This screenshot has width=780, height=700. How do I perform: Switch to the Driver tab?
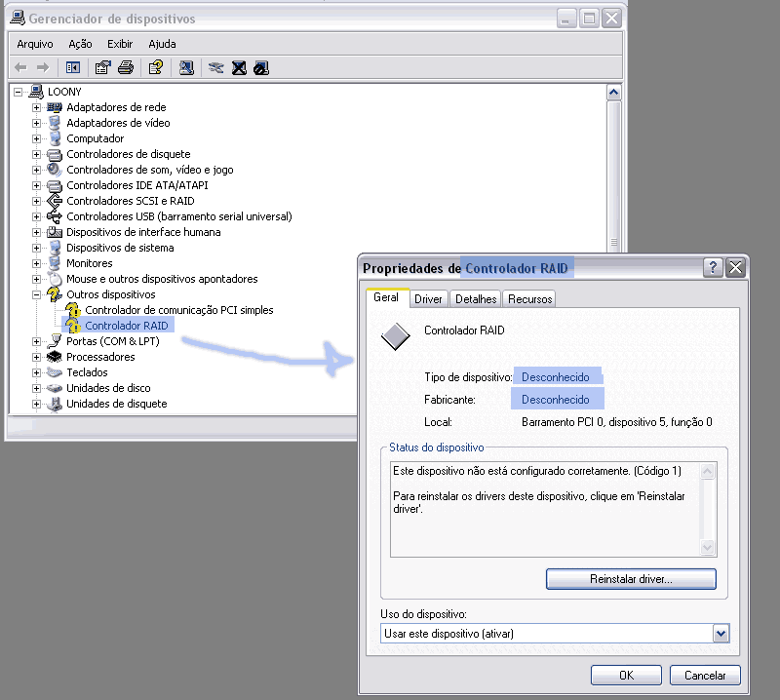point(428,299)
